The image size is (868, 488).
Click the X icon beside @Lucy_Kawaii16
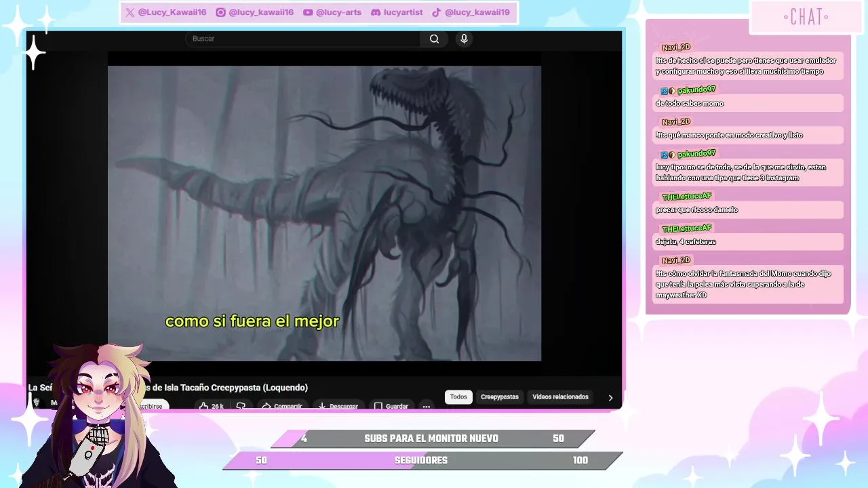click(130, 12)
